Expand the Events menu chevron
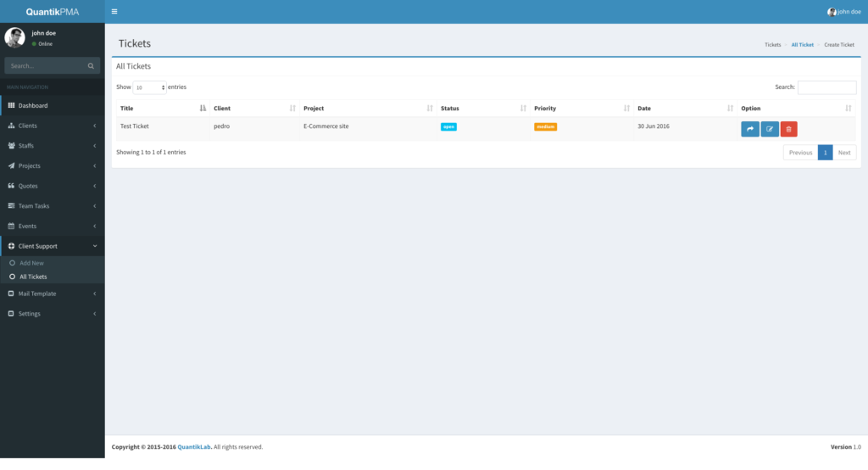The height and width of the screenshot is (470, 868). coord(95,227)
